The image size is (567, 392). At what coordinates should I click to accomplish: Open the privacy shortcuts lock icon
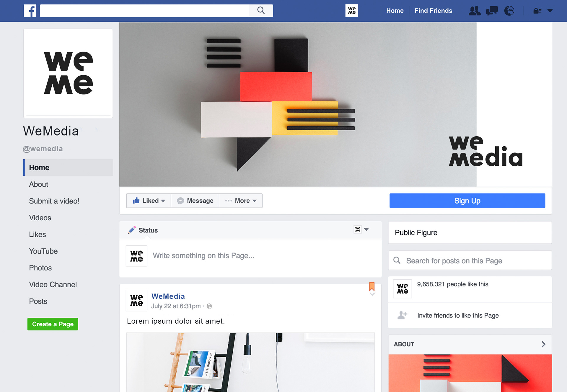537,11
